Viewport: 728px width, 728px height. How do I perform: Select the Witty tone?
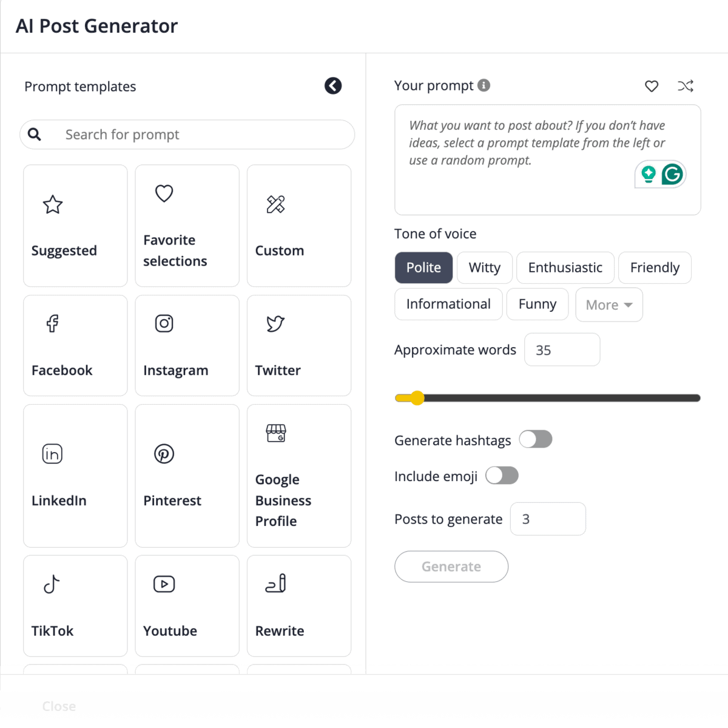484,268
